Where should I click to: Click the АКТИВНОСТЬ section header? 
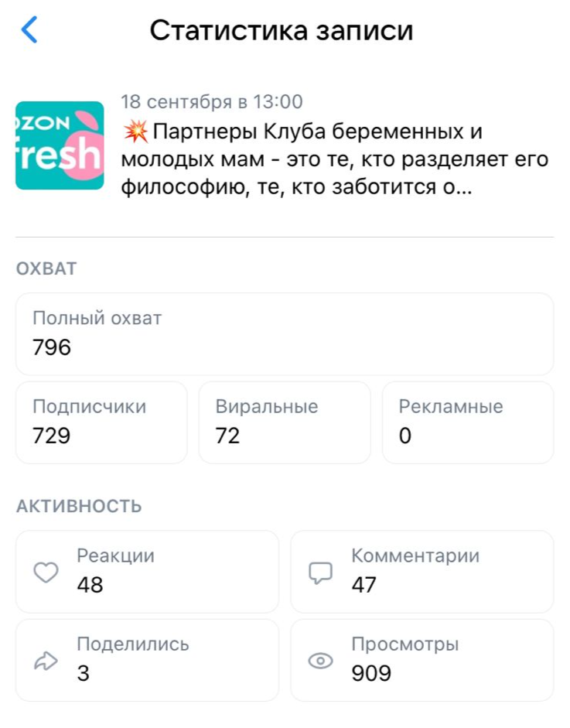pos(79,507)
